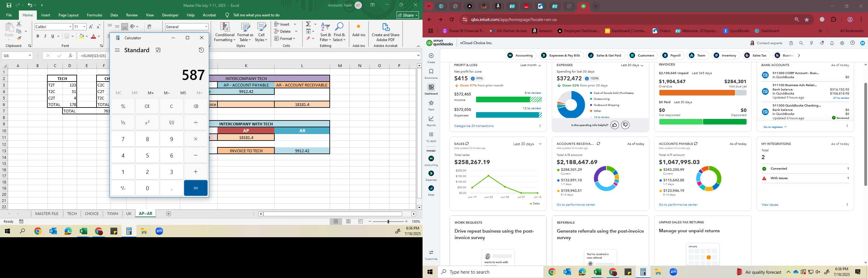Click QuickBooks search magnifier icon

pyautogui.click(x=801, y=43)
